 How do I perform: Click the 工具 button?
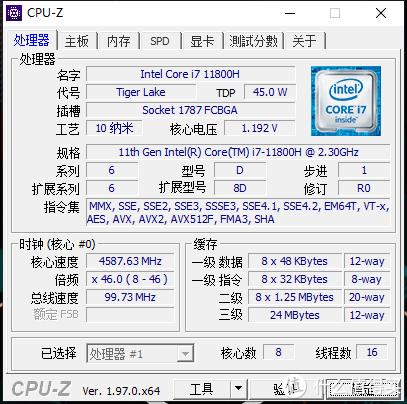point(202,388)
